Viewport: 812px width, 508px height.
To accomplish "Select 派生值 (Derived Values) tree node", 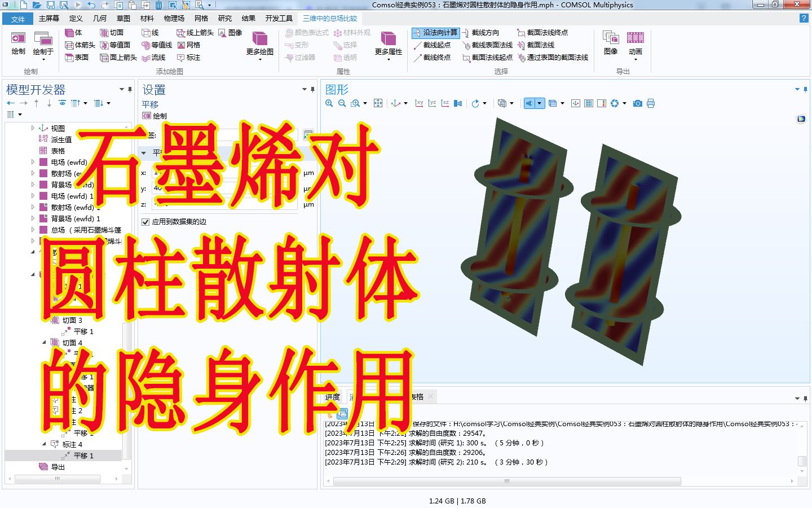I will point(61,139).
